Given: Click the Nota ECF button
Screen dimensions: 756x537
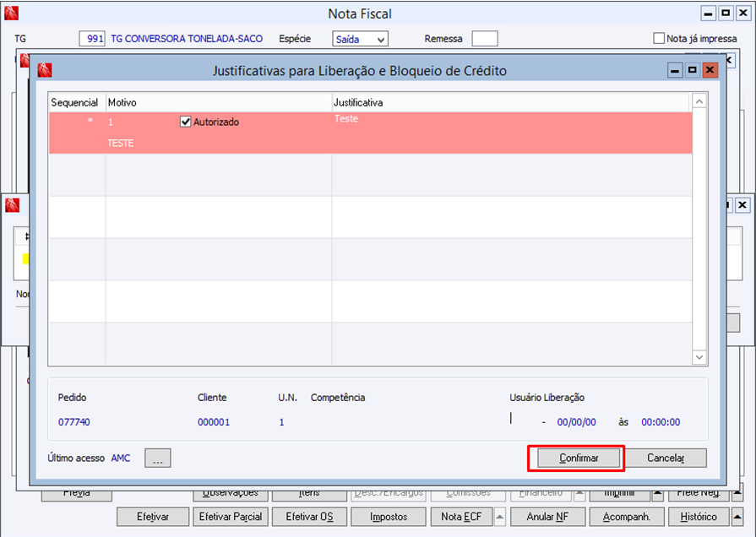Looking at the screenshot, I should (x=461, y=517).
